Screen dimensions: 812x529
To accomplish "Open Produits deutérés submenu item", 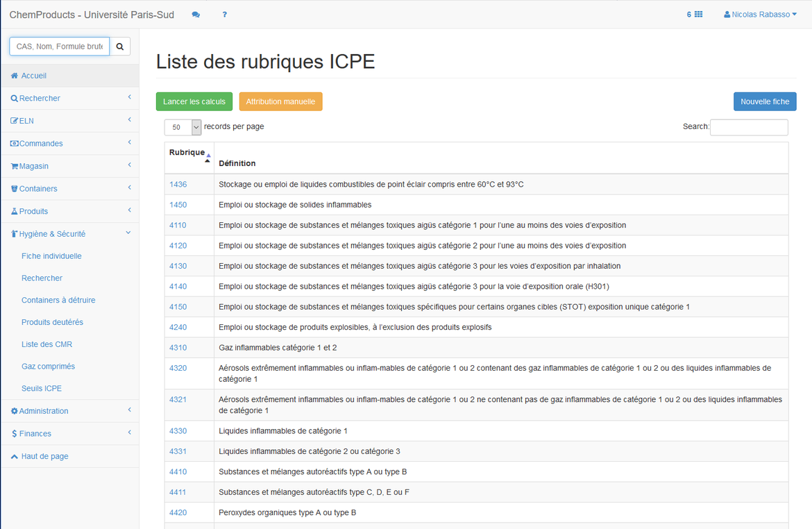I will 52,322.
